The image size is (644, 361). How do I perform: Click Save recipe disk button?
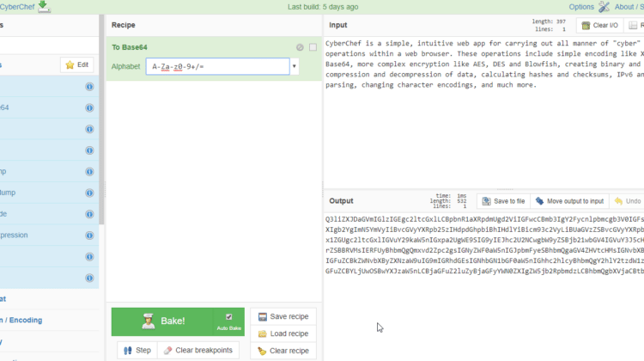283,317
